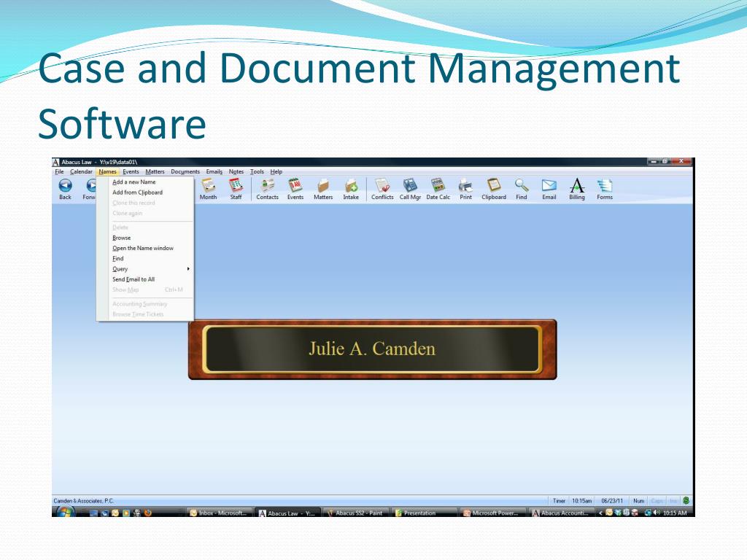
Task: Open the Billing toolbar icon
Action: pos(577,186)
